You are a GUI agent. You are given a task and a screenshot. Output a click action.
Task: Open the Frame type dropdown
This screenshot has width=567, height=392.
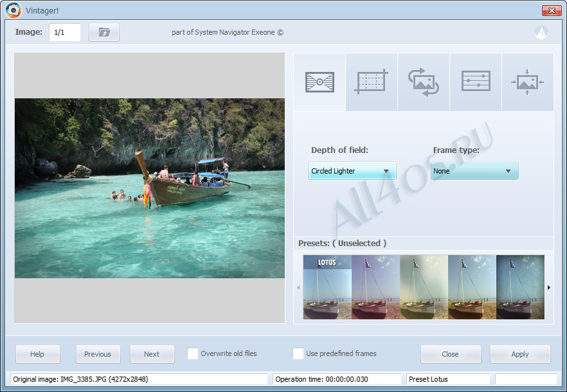(x=474, y=171)
